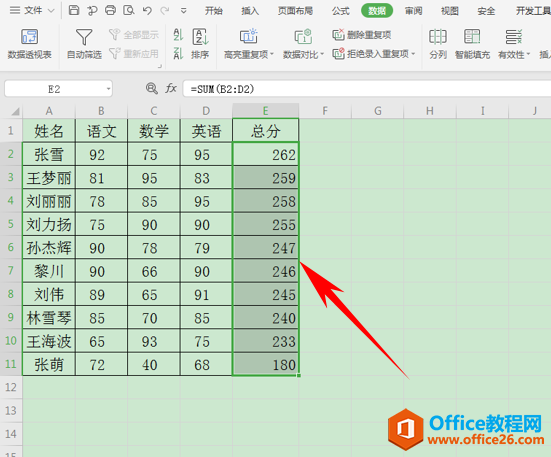
Task: Click the cell containing 张萌
Action: click(x=49, y=365)
